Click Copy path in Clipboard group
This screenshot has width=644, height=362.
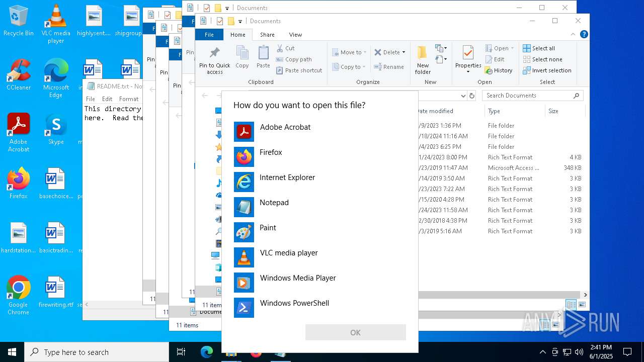click(294, 59)
